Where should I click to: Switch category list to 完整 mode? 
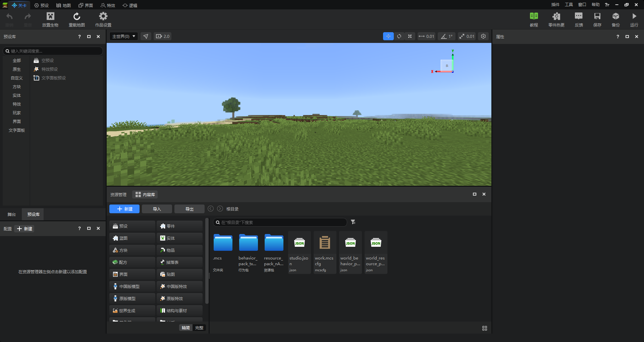point(199,328)
